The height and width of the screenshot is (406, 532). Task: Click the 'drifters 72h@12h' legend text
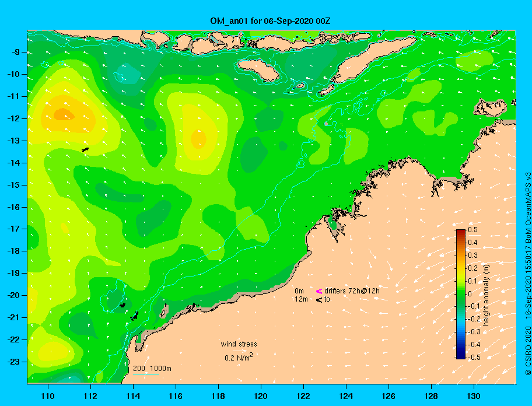(x=352, y=291)
